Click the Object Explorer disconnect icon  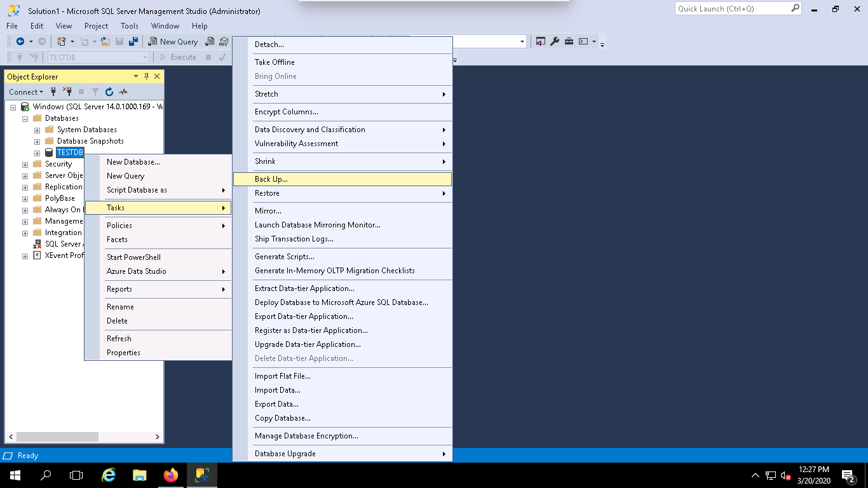click(x=67, y=91)
